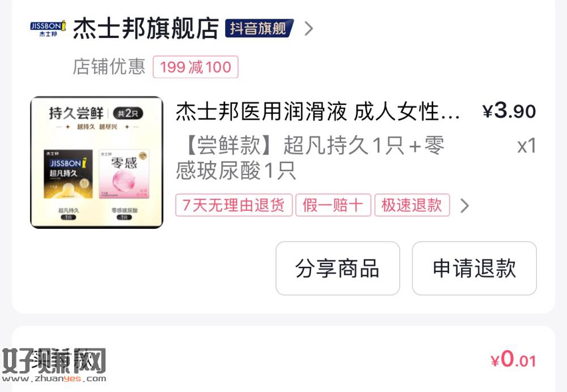Tap the black 超凡持久 box in thumbnail
Image resolution: width=567 pixels, height=392 pixels.
tap(68, 174)
